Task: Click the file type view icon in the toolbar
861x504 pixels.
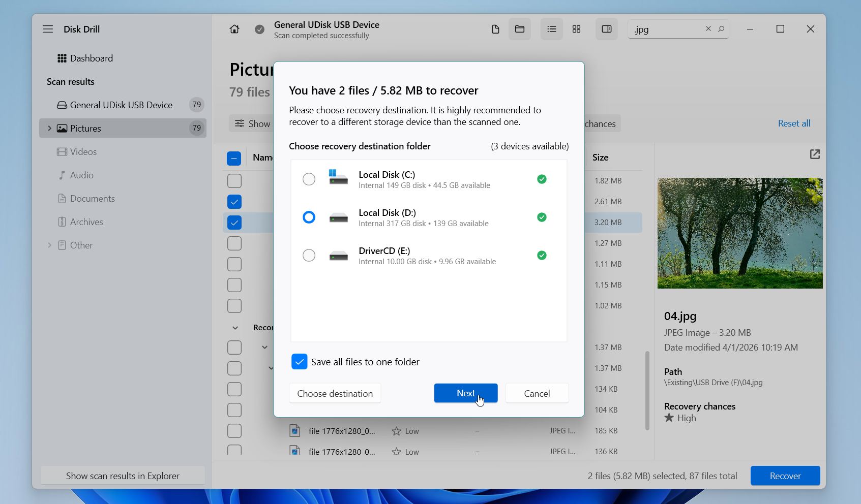Action: coord(495,29)
